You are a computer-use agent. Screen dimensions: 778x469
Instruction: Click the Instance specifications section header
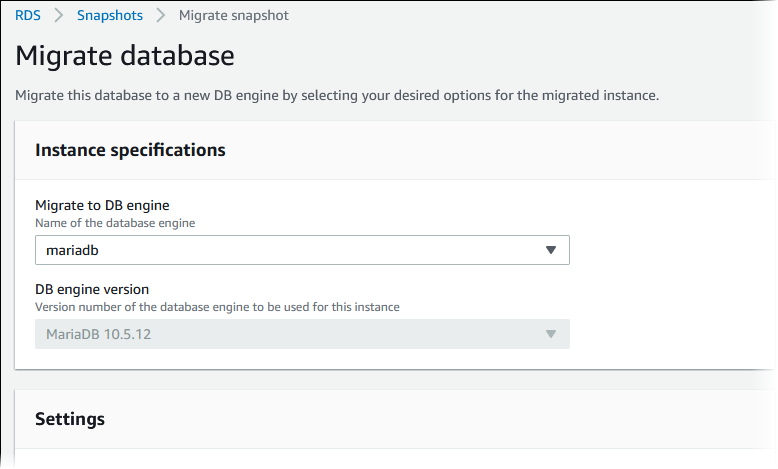130,150
